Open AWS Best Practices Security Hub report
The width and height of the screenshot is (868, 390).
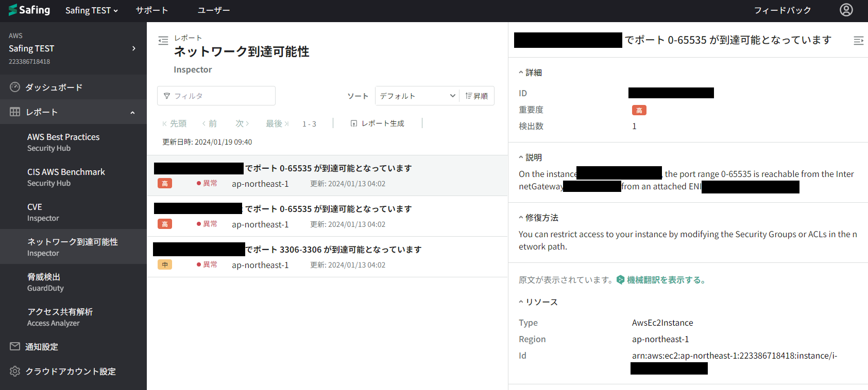(x=73, y=142)
